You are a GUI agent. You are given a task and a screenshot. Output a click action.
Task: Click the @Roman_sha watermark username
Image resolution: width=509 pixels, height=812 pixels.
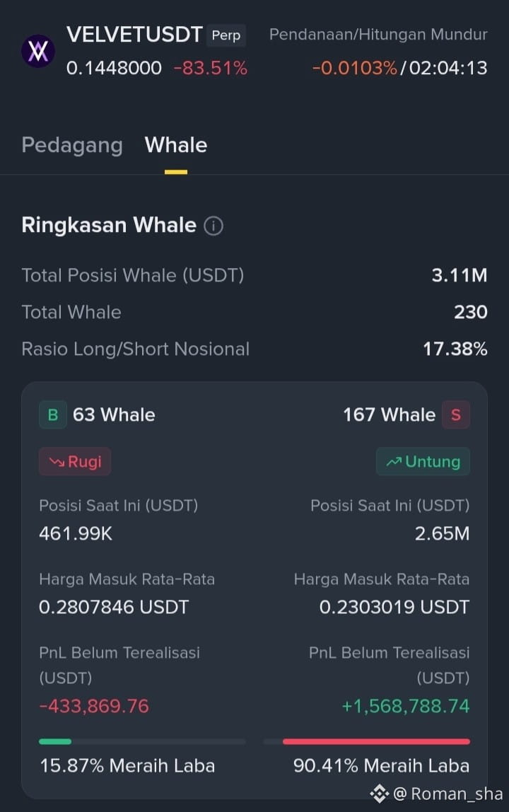(x=448, y=794)
